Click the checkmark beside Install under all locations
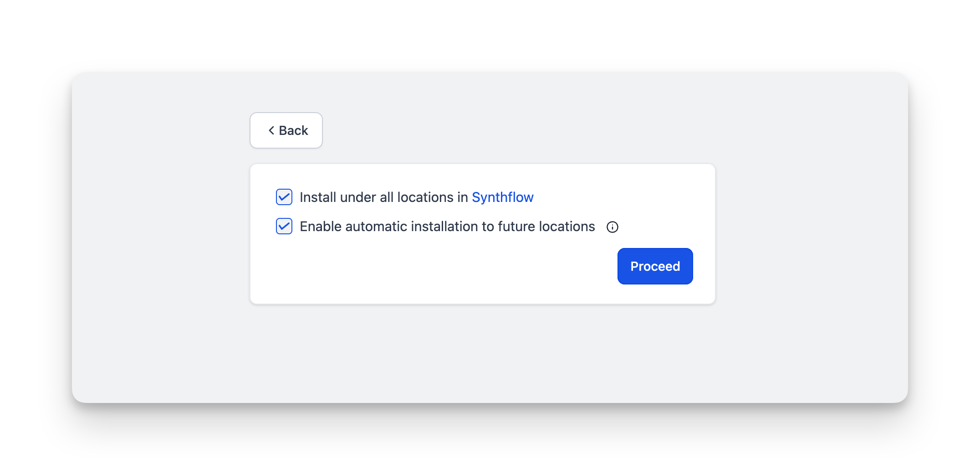The width and height of the screenshot is (980, 475). 284,197
